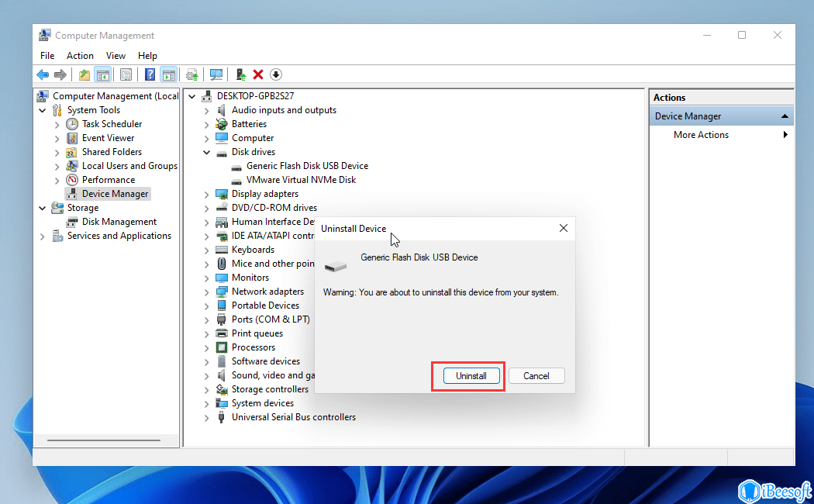Select System devices category
Screen dimensions: 814x504
tap(263, 404)
